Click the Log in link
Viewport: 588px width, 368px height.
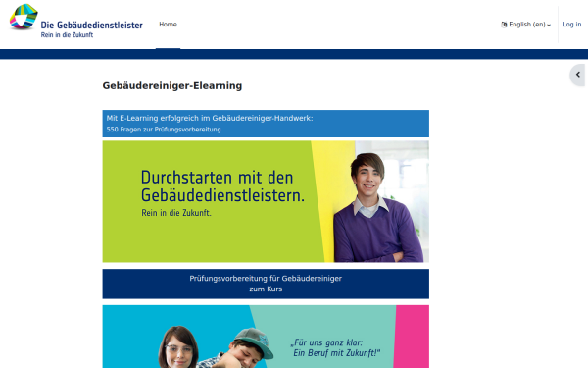[x=572, y=25]
